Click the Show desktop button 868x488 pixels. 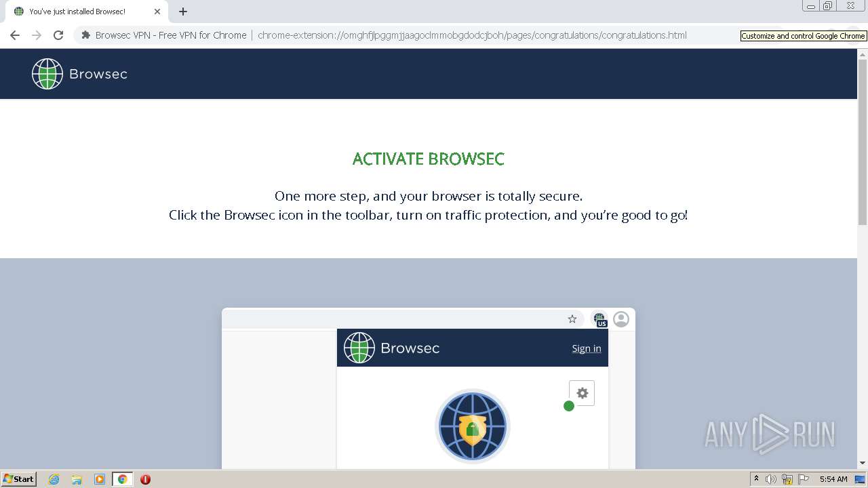860,479
